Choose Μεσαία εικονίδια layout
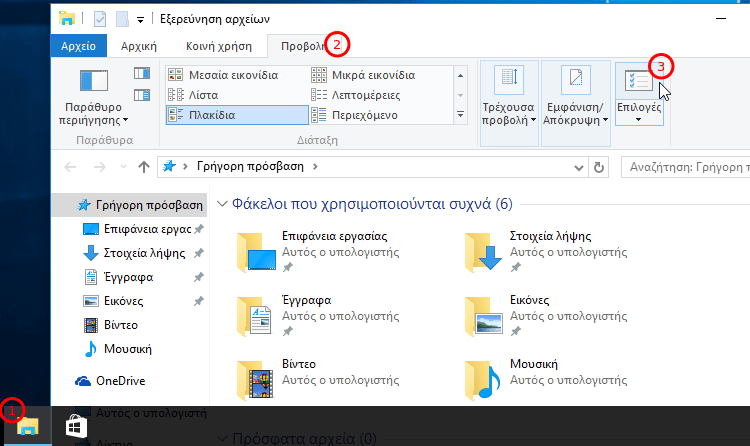 click(237, 75)
